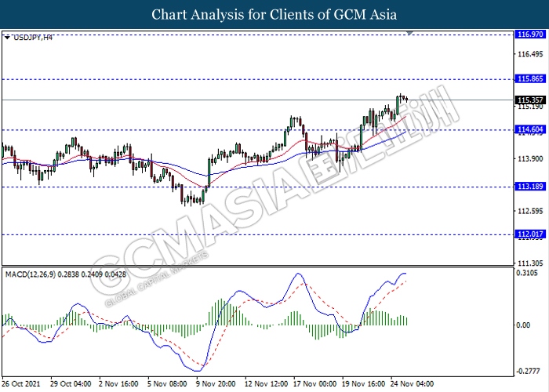This screenshot has width=549, height=392.
Task: Click the 5 Nov 08:00 time label
Action: 167,384
